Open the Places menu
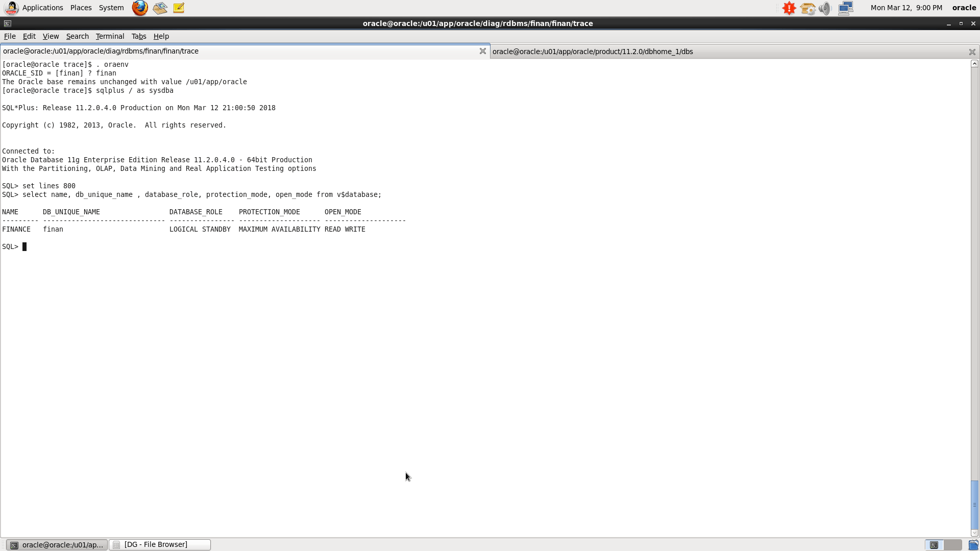Viewport: 980px width, 551px height. [x=81, y=8]
